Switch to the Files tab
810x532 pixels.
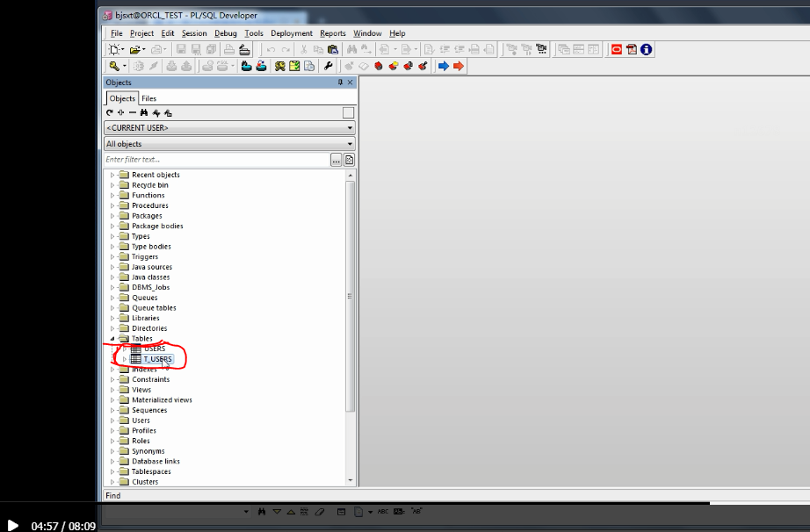[x=148, y=98]
